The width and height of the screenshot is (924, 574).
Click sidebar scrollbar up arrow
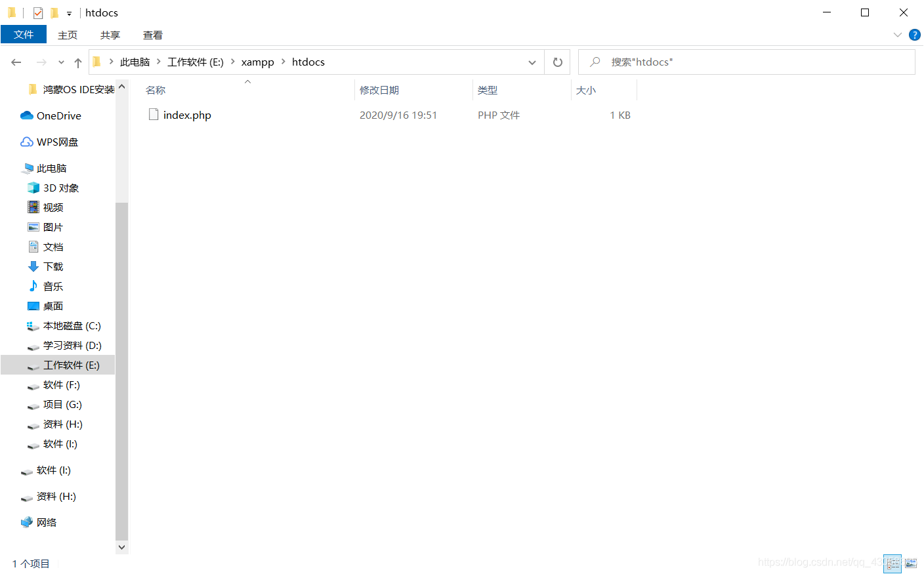click(x=121, y=86)
